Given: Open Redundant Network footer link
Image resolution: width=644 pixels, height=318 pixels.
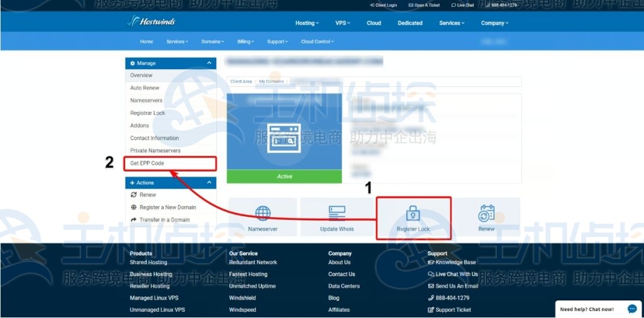Looking at the screenshot, I should pyautogui.click(x=253, y=262).
